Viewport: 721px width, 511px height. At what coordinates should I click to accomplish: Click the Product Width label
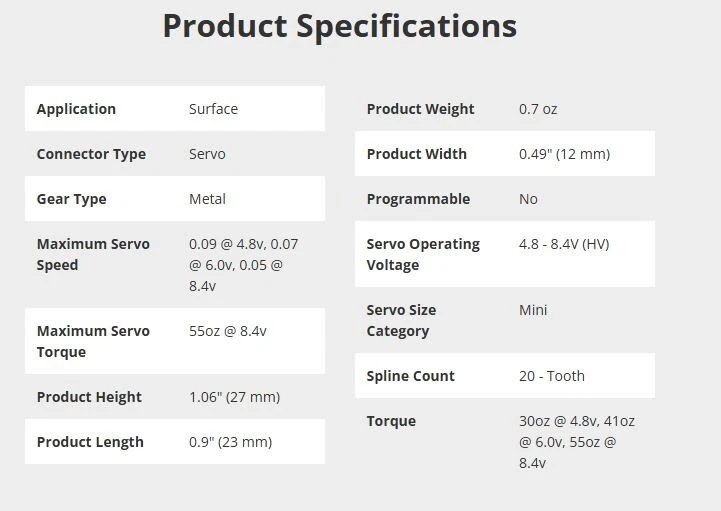(x=416, y=154)
